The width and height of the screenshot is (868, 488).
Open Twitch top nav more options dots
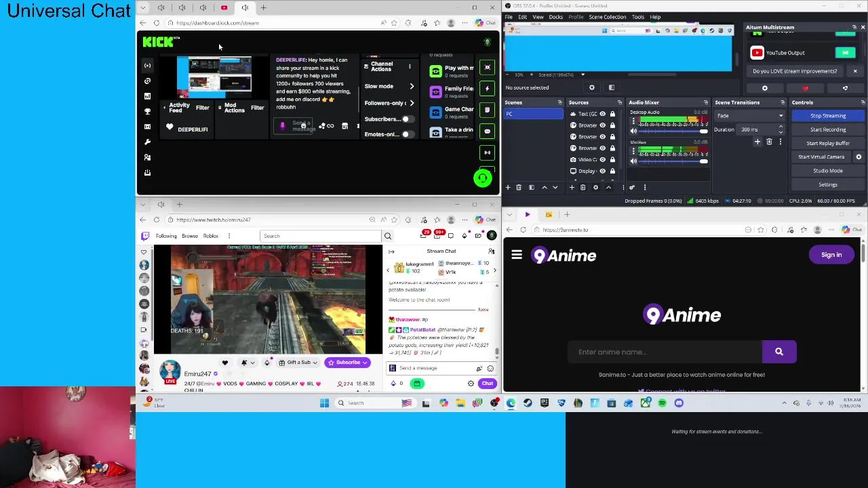click(229, 236)
